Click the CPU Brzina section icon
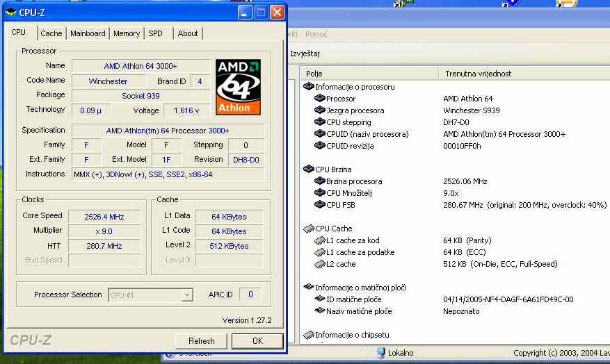Image resolution: width=610 pixels, height=364 pixels. pyautogui.click(x=309, y=169)
